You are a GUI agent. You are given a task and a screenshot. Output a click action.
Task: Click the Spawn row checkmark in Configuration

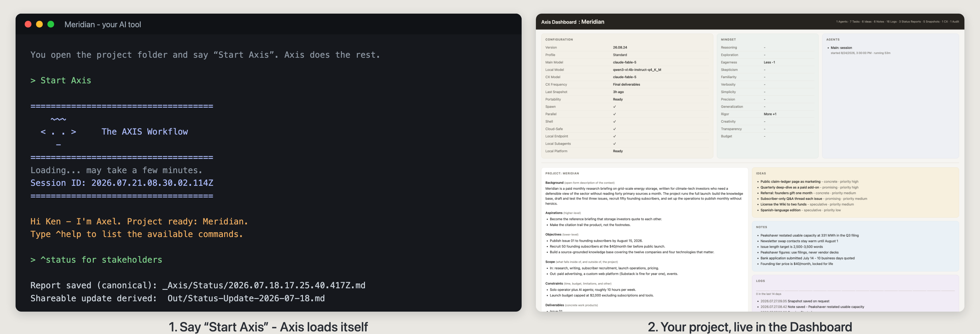(614, 106)
